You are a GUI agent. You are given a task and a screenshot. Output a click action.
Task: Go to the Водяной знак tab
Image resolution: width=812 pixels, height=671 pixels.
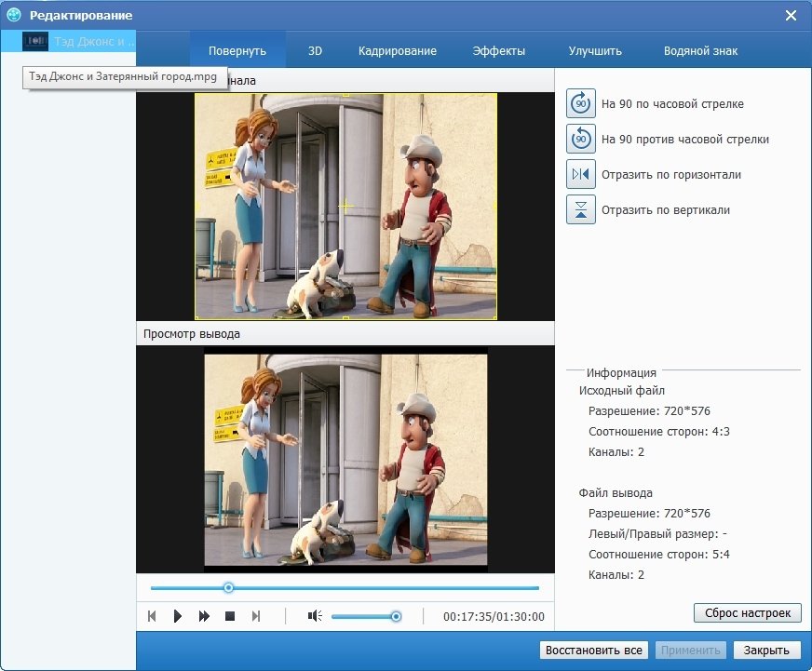tap(700, 51)
